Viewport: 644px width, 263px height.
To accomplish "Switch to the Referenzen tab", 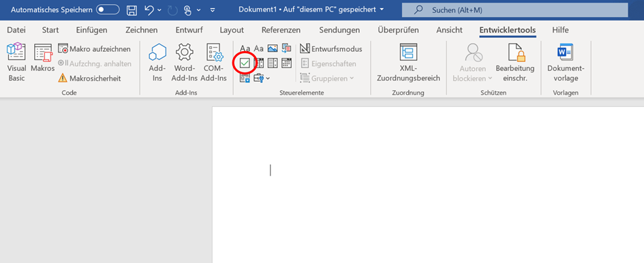I will (x=281, y=30).
